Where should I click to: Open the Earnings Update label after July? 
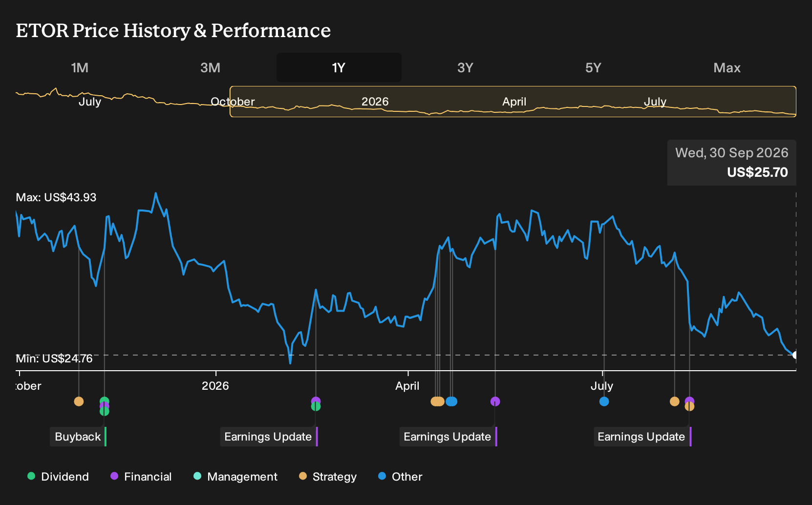[x=642, y=437]
